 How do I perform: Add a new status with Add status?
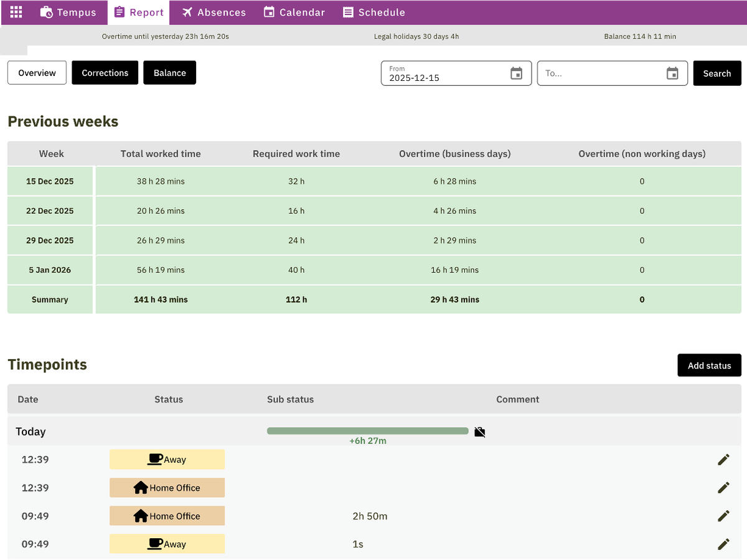pos(710,365)
